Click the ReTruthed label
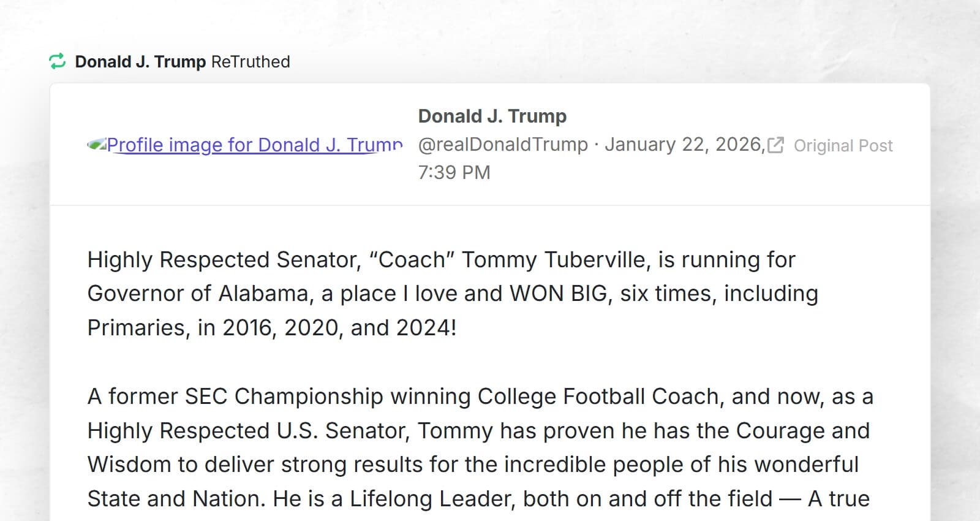Image resolution: width=980 pixels, height=521 pixels. 251,62
